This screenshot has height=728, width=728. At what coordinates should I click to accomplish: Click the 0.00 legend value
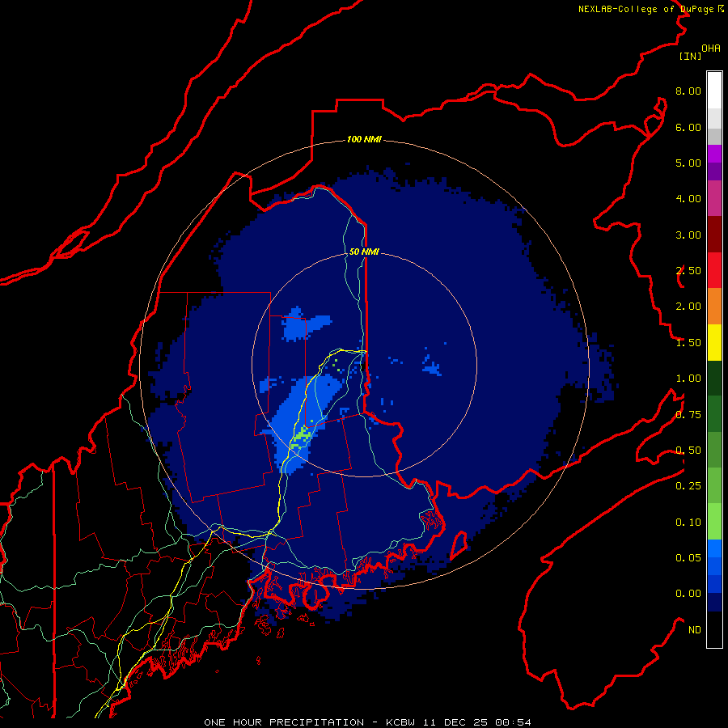pos(688,594)
